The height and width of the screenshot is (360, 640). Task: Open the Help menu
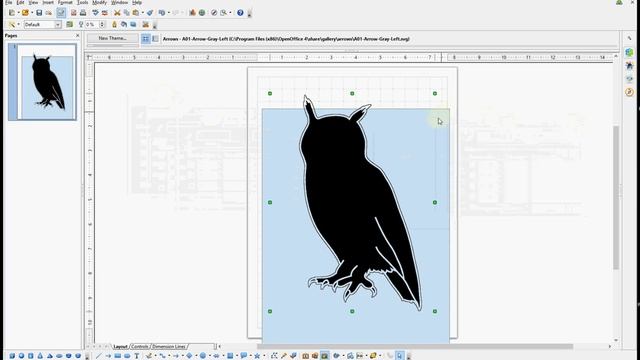click(x=137, y=2)
